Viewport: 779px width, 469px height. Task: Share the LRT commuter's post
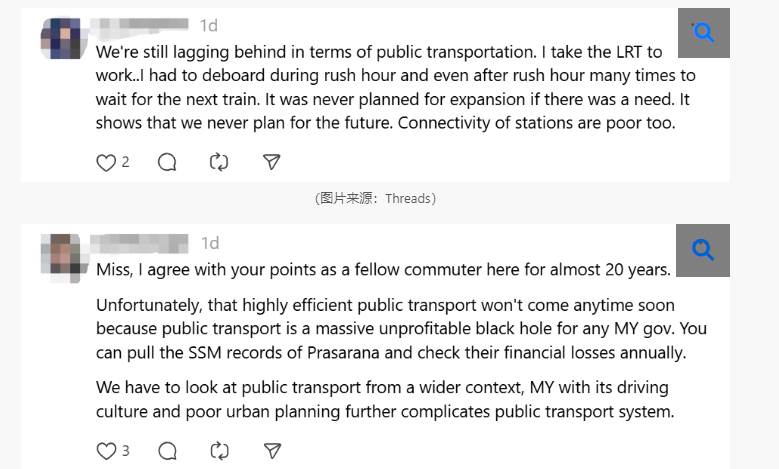[x=271, y=162]
